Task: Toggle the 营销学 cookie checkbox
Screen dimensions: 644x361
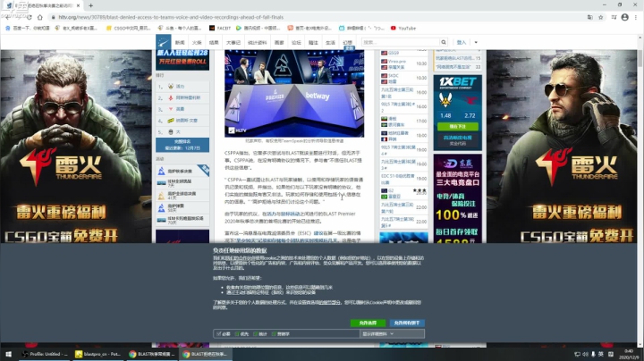Action: (274, 334)
